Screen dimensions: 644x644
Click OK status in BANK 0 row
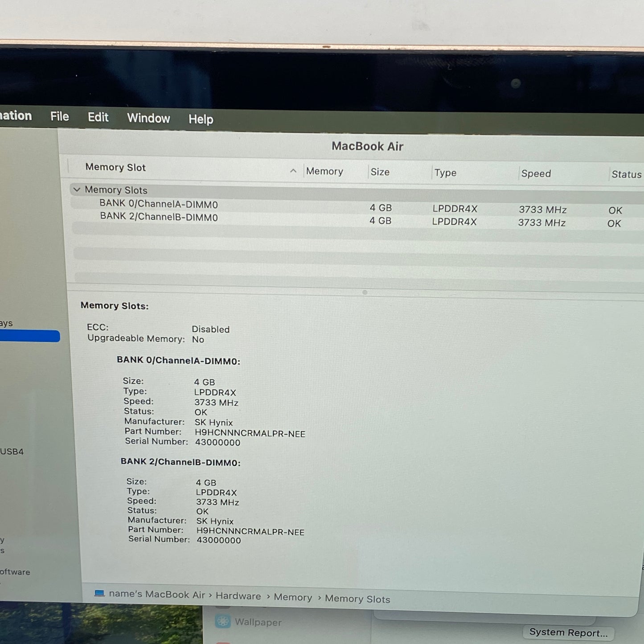click(615, 210)
